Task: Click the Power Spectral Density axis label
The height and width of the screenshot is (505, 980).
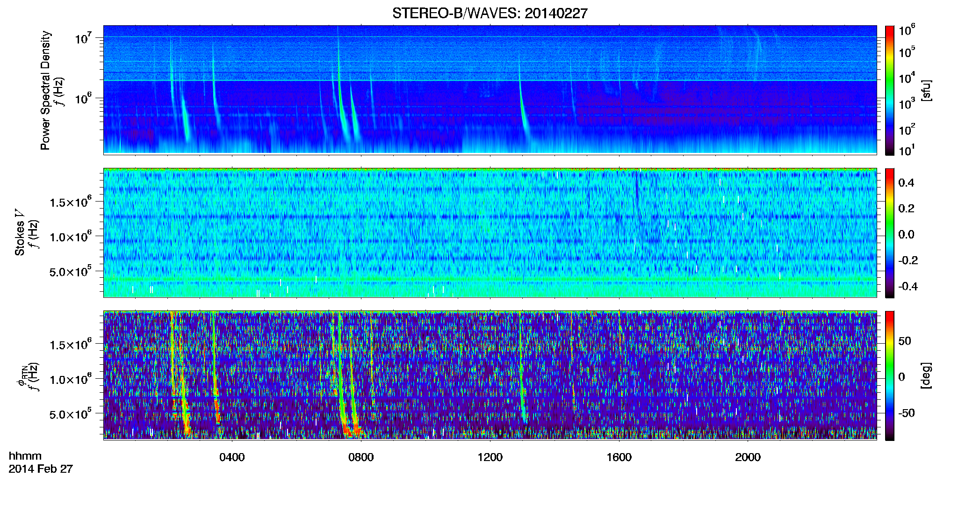Action: 45,90
